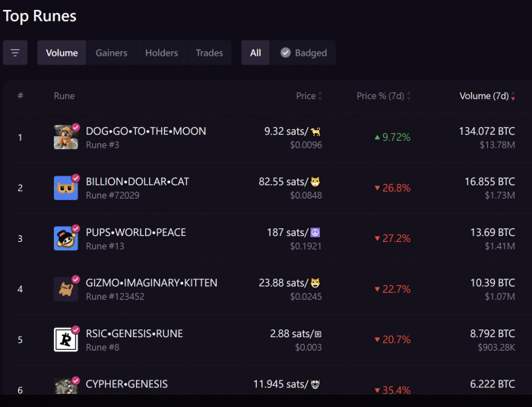Viewport: 532px width, 407px height.
Task: Open the filter options icon
Action: (x=15, y=52)
